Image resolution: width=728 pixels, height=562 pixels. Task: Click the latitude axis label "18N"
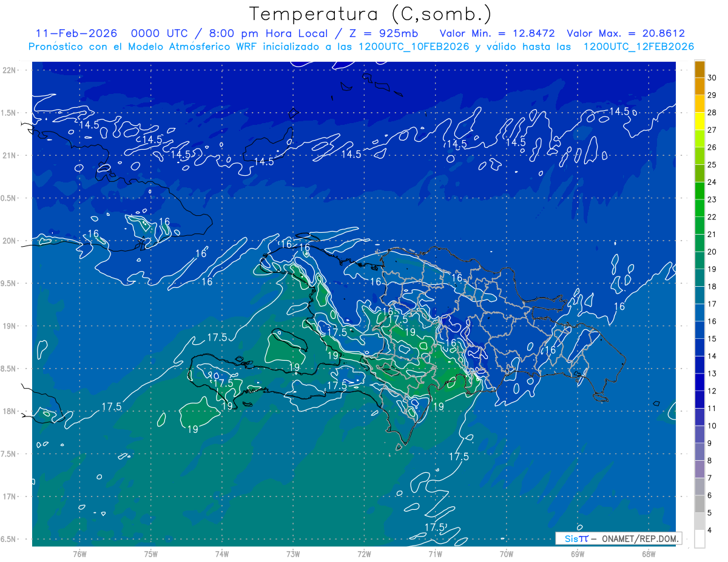10,412
